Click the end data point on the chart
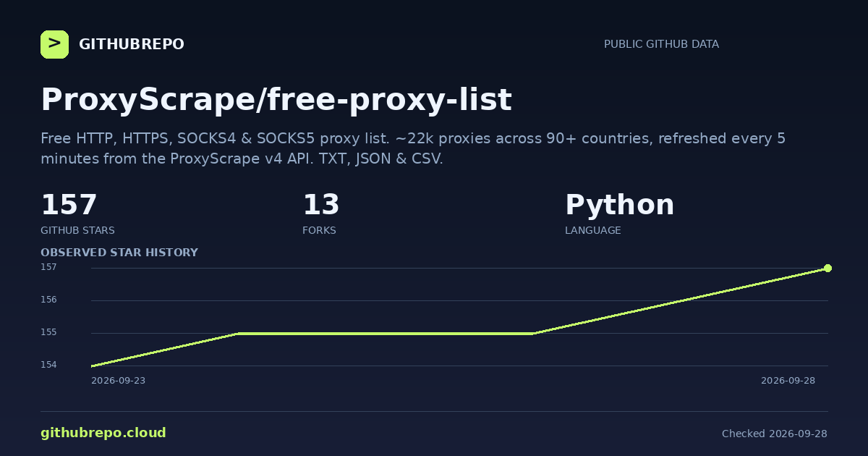 click(827, 268)
